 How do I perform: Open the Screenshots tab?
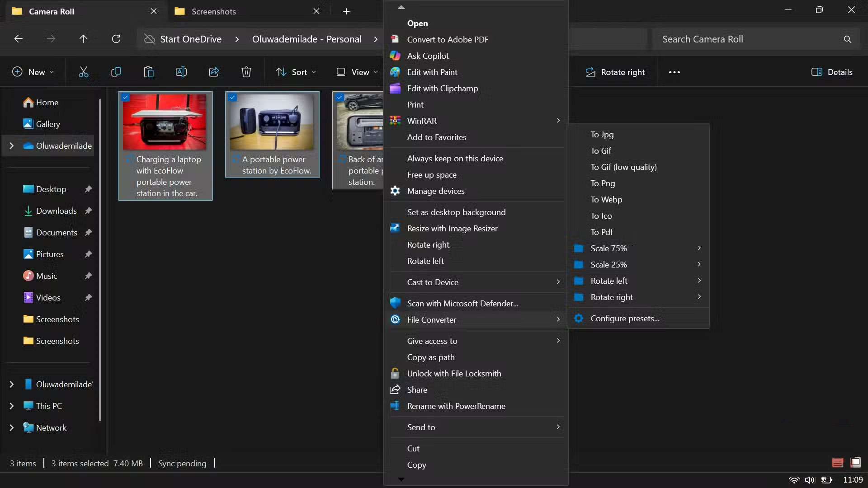tap(214, 11)
